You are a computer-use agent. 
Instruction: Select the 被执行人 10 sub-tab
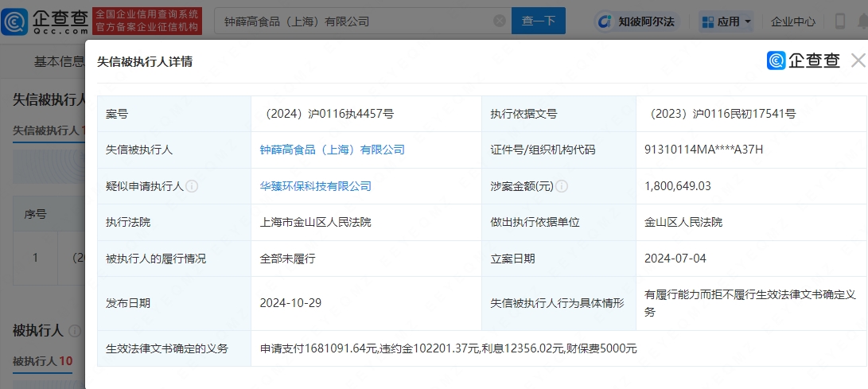click(x=43, y=361)
